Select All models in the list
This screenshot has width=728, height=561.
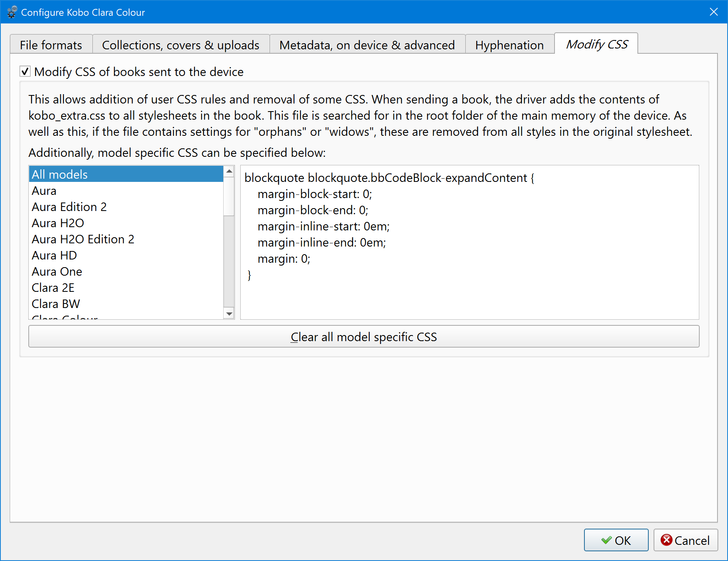(x=126, y=174)
